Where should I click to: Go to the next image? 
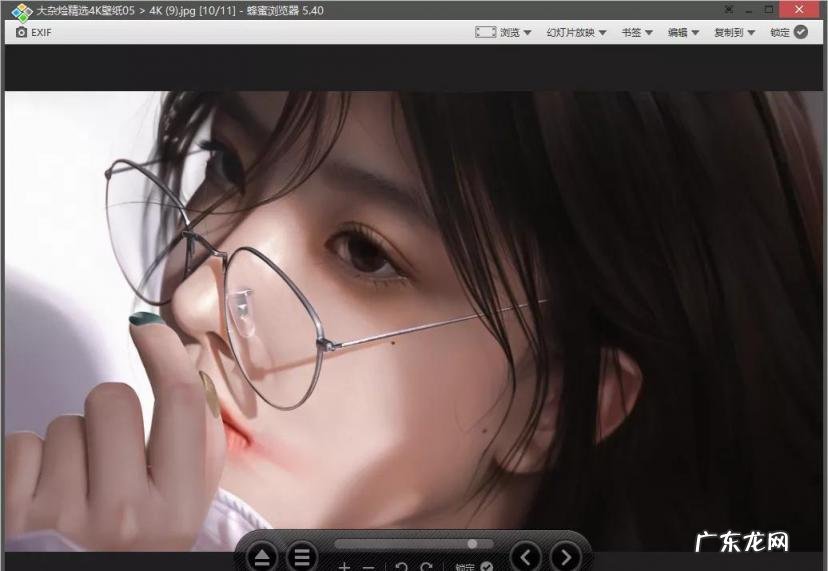pyautogui.click(x=566, y=556)
